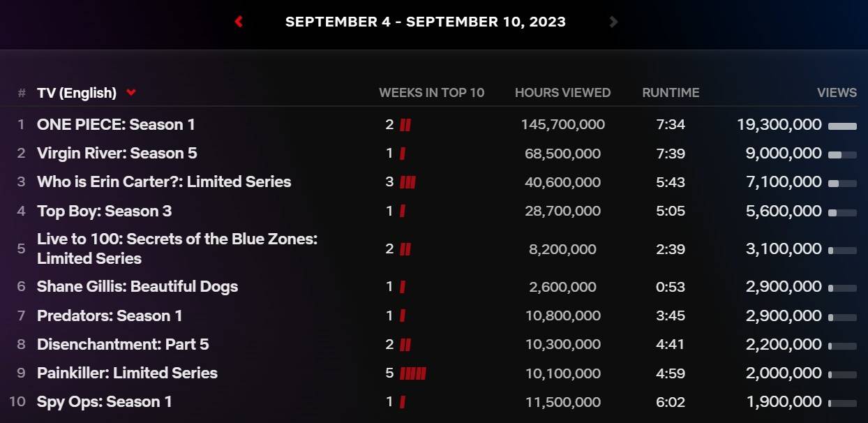Image resolution: width=868 pixels, height=423 pixels.
Task: Select Shane Gillis: Beautiful Dogs title
Action: [137, 286]
